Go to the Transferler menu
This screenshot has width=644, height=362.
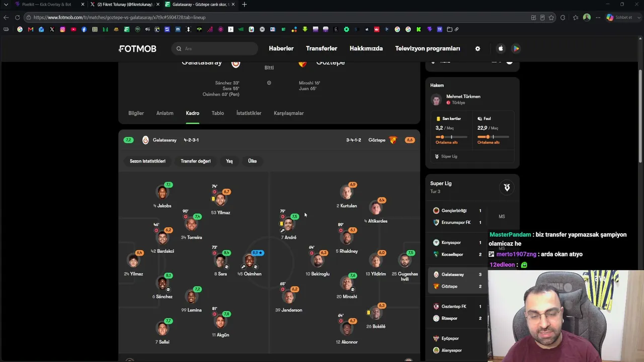tap(321, 49)
